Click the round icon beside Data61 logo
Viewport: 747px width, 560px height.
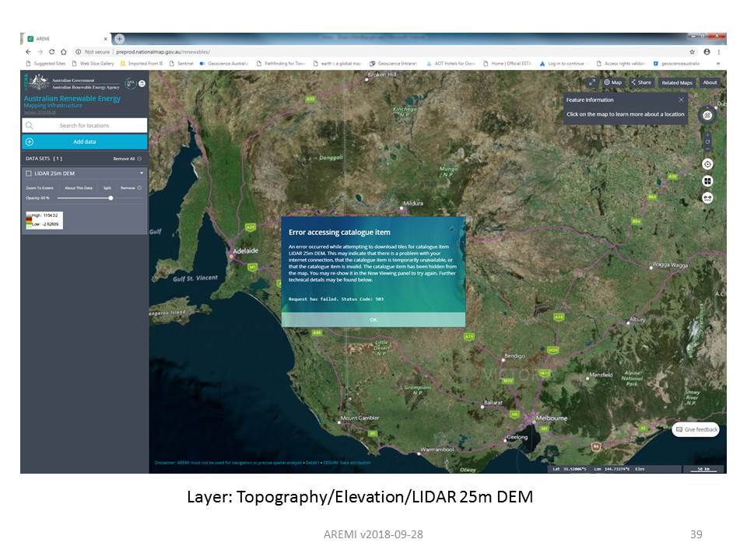142,83
